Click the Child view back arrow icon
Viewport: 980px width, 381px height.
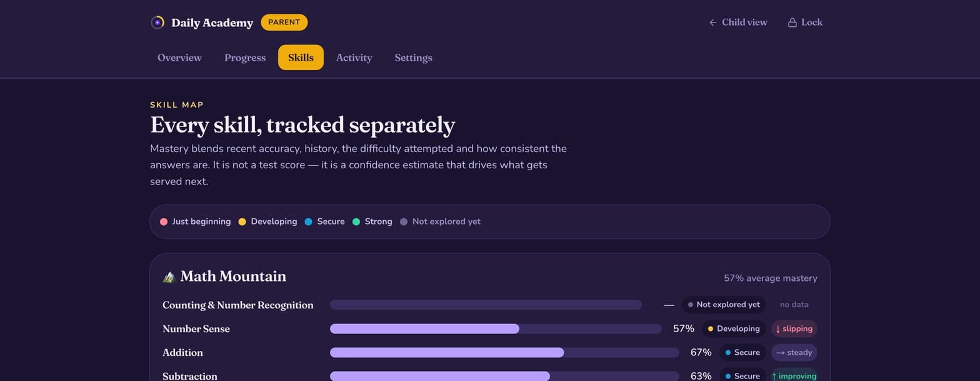712,23
